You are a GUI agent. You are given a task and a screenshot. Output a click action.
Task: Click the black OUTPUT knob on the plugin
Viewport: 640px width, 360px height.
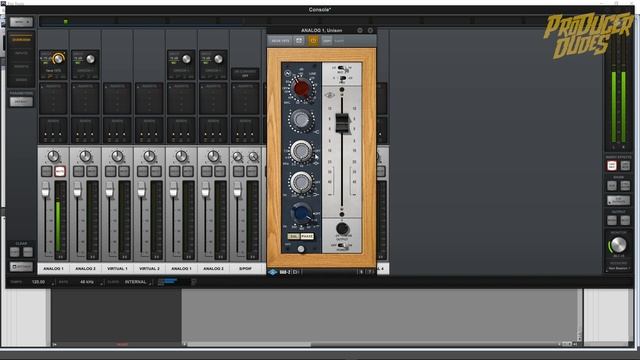[x=342, y=228]
